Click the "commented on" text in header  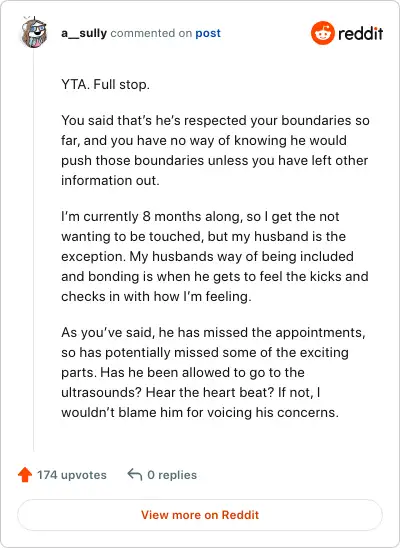(151, 33)
